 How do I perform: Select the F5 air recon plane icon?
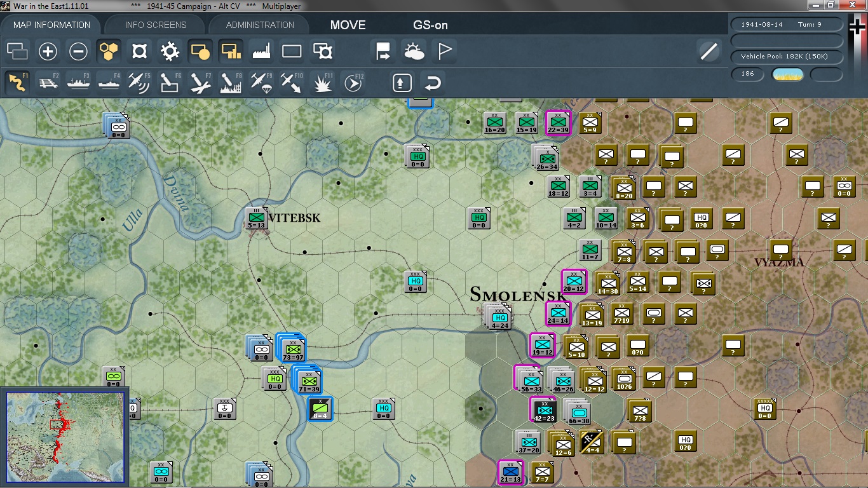pos(140,83)
